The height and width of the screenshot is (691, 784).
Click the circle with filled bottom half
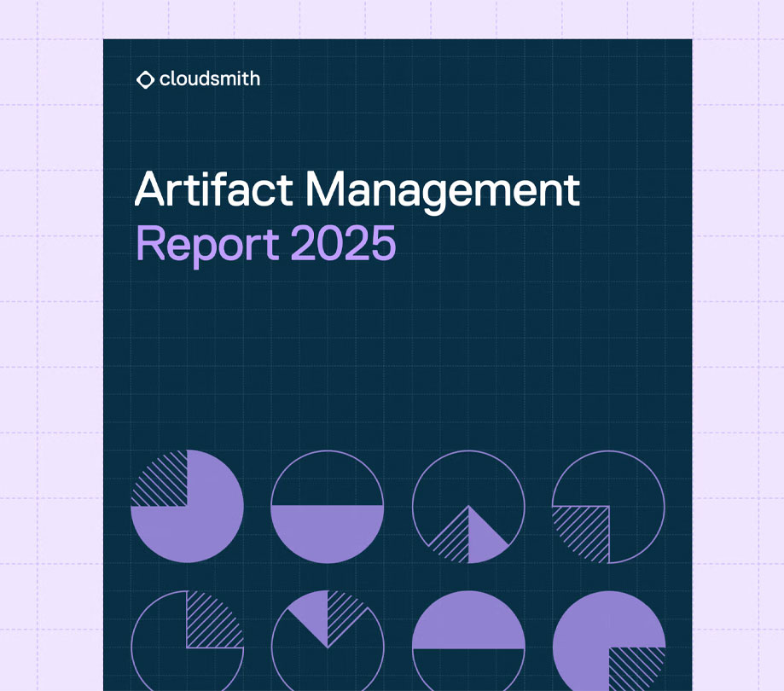(x=328, y=507)
